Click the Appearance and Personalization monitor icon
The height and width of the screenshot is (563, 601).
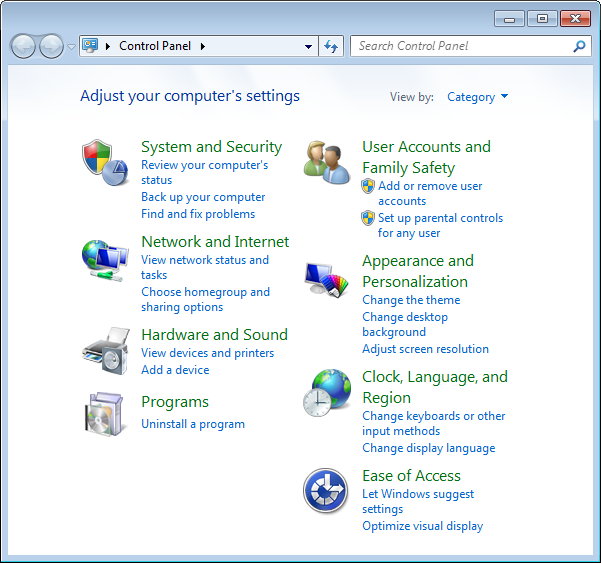click(x=326, y=280)
